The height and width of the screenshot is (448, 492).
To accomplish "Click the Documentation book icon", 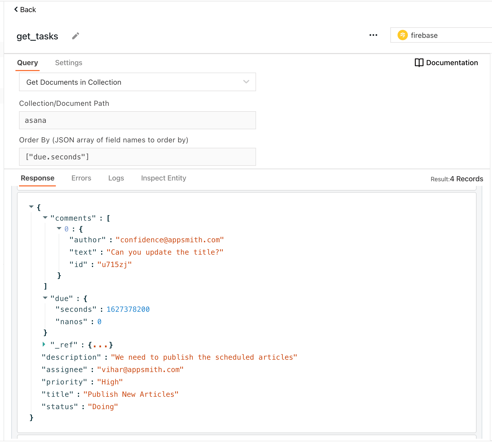I will [x=419, y=63].
